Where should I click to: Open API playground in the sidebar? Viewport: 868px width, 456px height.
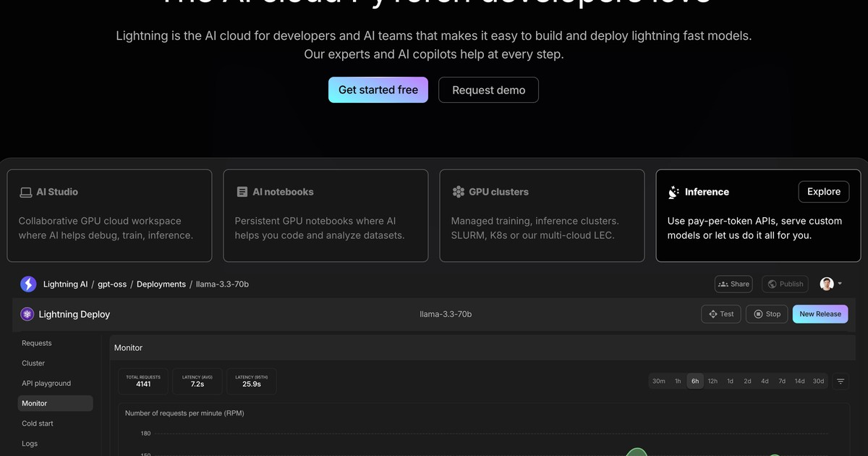tap(46, 384)
